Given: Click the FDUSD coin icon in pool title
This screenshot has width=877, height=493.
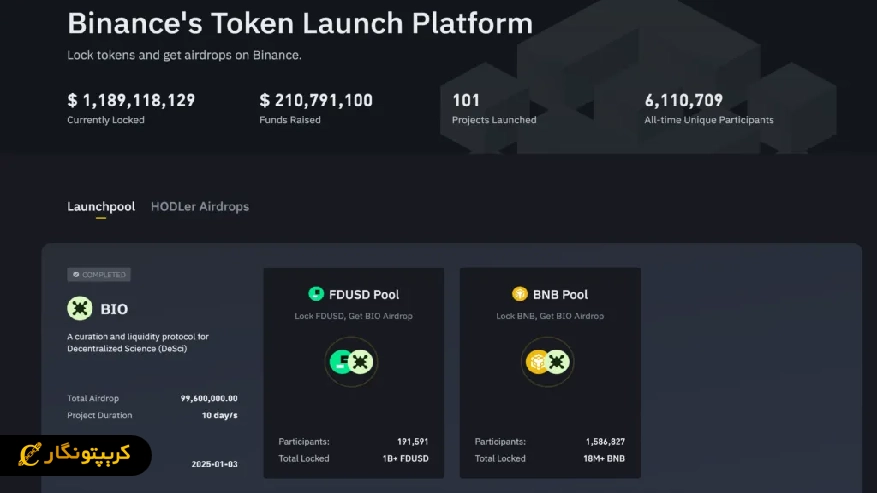Looking at the screenshot, I should (316, 294).
